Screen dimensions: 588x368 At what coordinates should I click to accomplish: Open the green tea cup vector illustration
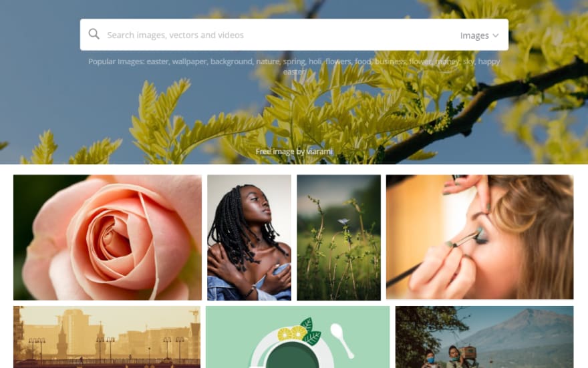click(x=298, y=337)
